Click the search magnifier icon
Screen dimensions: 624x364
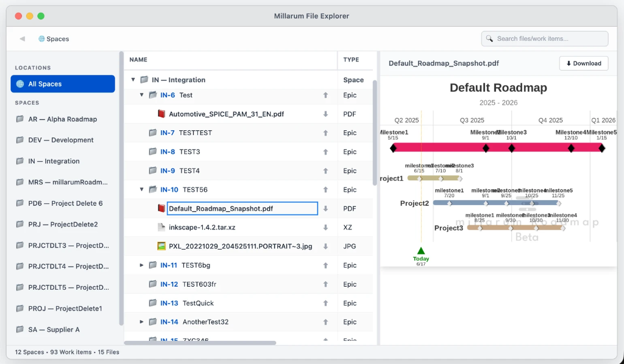pos(489,38)
